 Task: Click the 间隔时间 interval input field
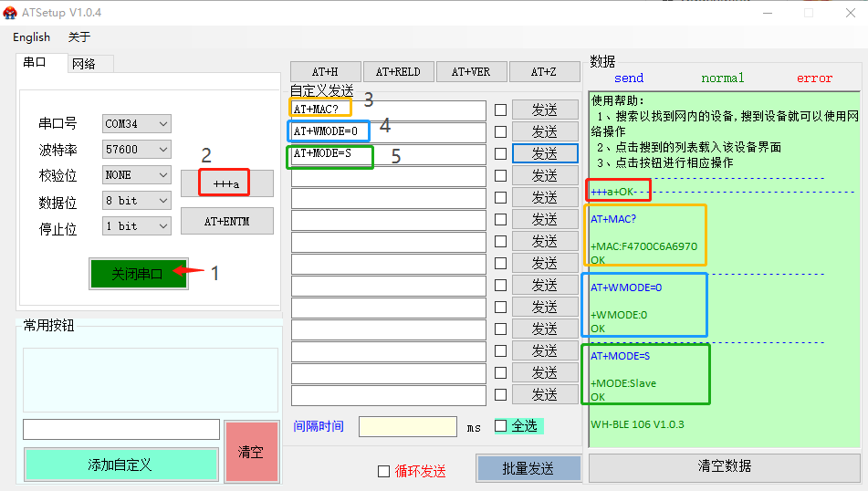point(407,426)
